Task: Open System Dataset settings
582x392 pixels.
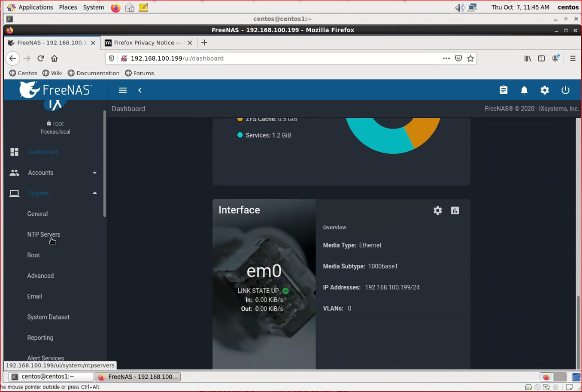Action: point(48,317)
